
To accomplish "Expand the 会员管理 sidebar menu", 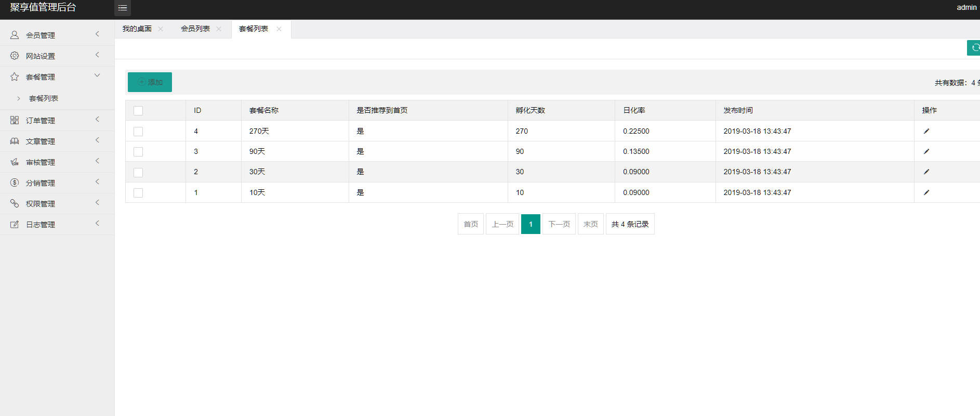I will pyautogui.click(x=57, y=35).
